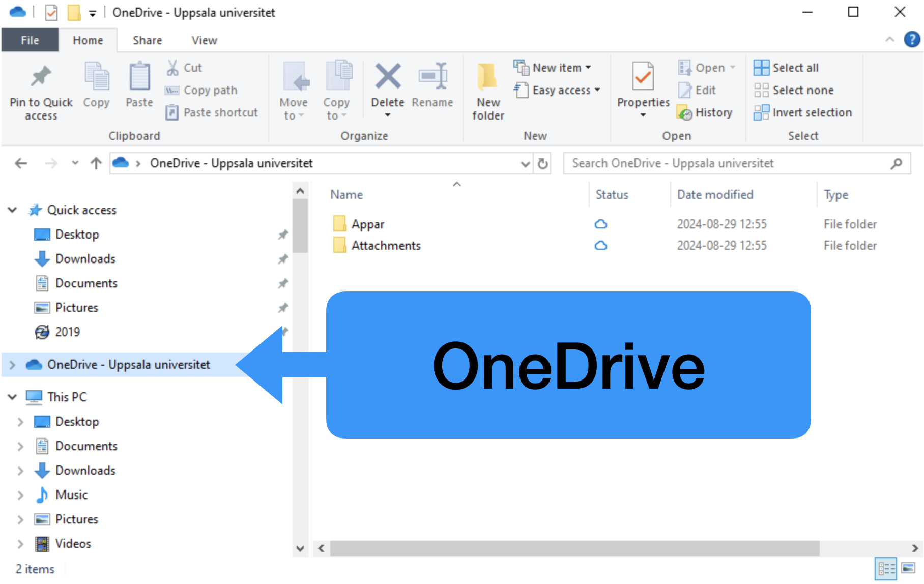Click Edit in the Open group
Viewport: 924px width, 584px height.
(697, 90)
